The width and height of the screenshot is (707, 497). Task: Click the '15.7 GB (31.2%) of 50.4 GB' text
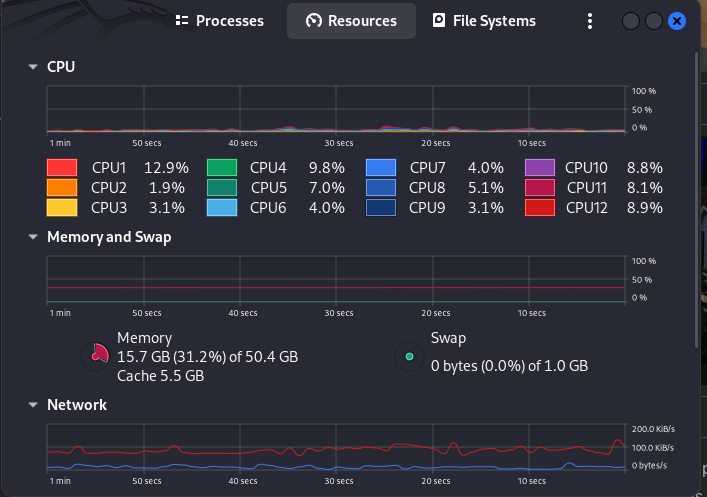pyautogui.click(x=207, y=357)
